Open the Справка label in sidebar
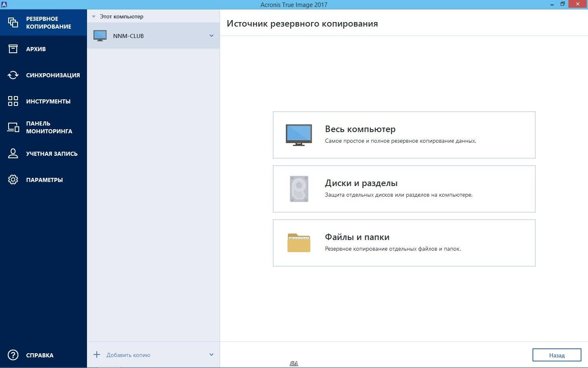 point(40,355)
